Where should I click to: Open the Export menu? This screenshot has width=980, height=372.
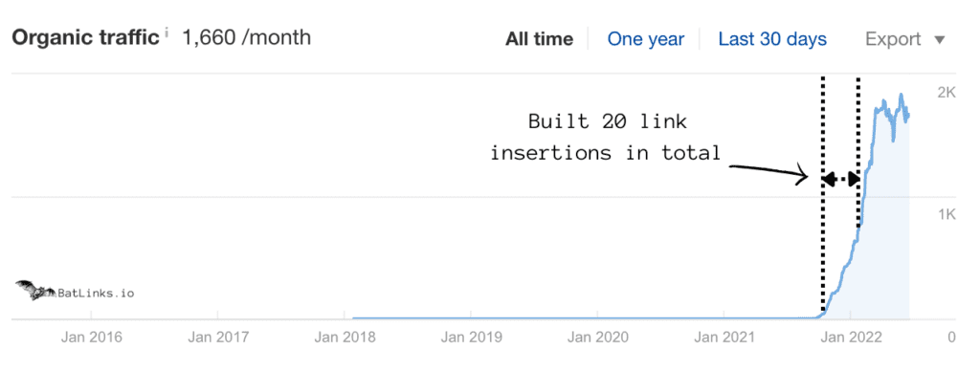click(905, 39)
